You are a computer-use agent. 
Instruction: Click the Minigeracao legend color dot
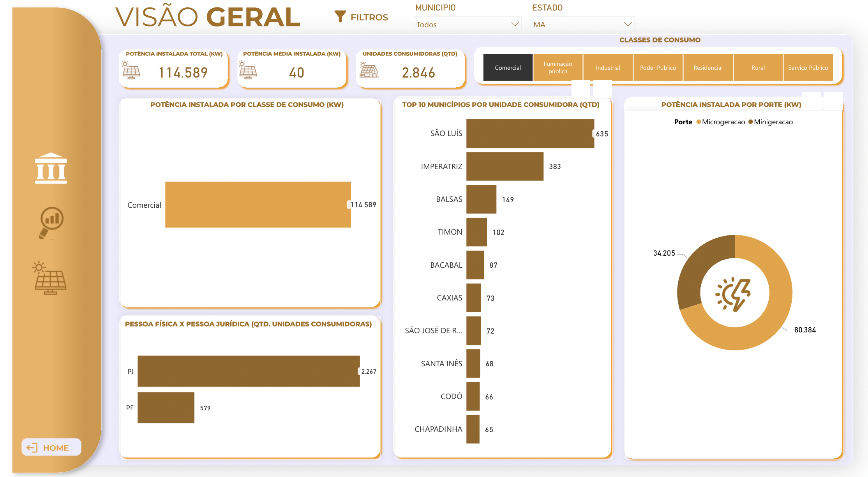tap(750, 122)
